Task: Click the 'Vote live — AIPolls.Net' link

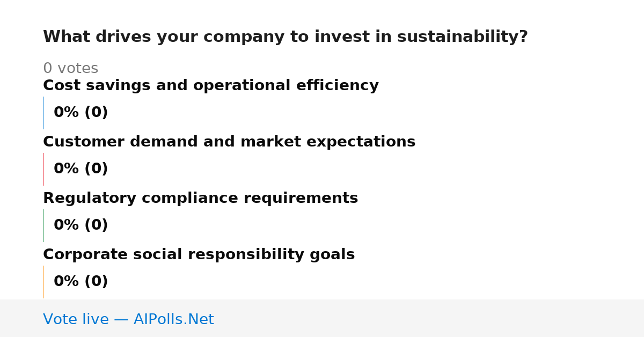Action: pyautogui.click(x=128, y=319)
